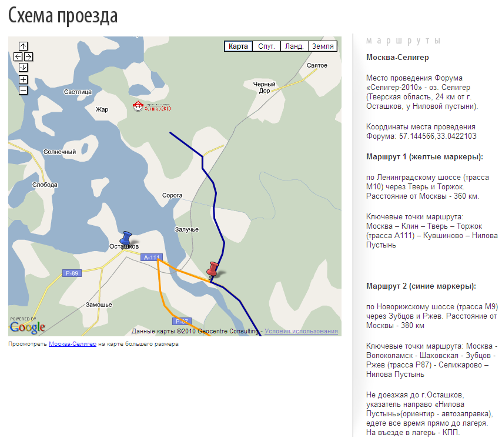502x448 pixels.
Task: Click the Залучье label on map
Action: tap(187, 229)
